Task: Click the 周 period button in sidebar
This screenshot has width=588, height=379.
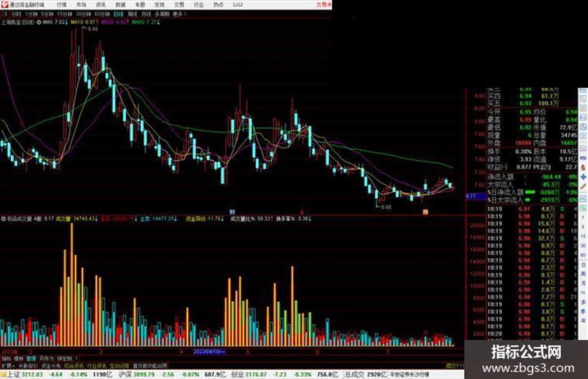Action: click(x=583, y=274)
